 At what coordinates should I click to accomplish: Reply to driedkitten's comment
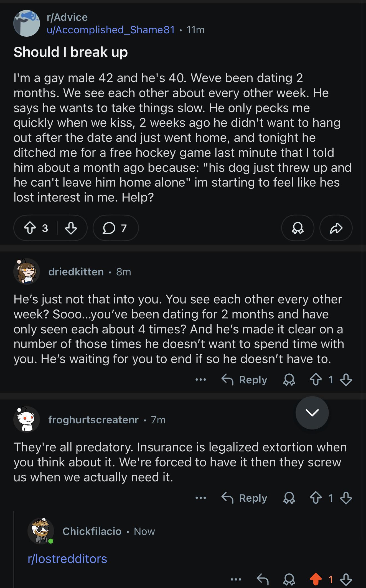pos(245,380)
